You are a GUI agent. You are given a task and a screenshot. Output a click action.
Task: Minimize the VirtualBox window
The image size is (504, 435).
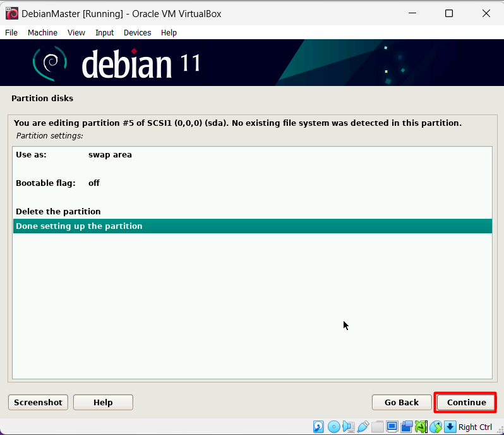coord(412,13)
